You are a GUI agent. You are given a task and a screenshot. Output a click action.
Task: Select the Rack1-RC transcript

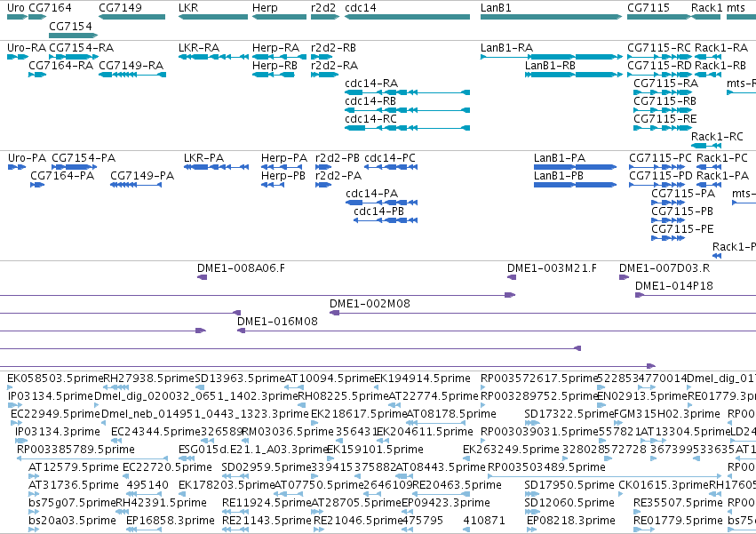point(706,146)
